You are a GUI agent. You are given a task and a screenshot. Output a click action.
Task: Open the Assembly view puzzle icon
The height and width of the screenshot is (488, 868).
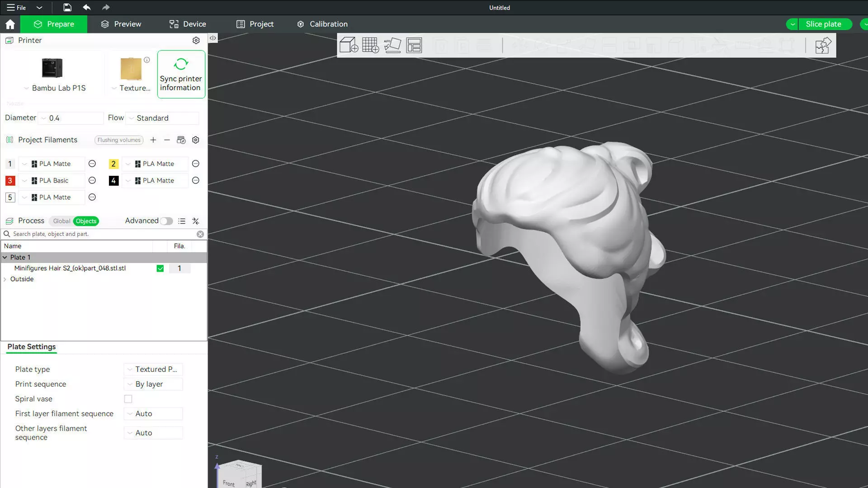click(x=822, y=45)
